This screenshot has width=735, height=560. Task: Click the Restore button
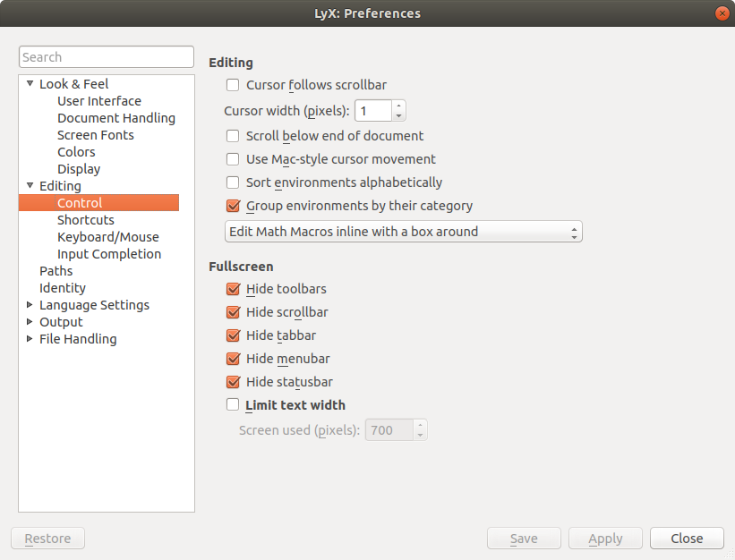point(47,539)
